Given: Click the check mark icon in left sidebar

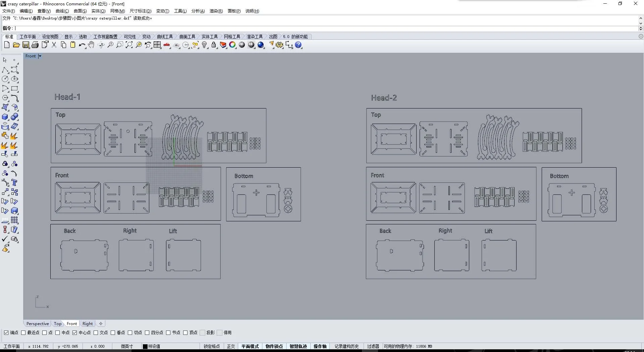Looking at the screenshot, I should coord(5,239).
